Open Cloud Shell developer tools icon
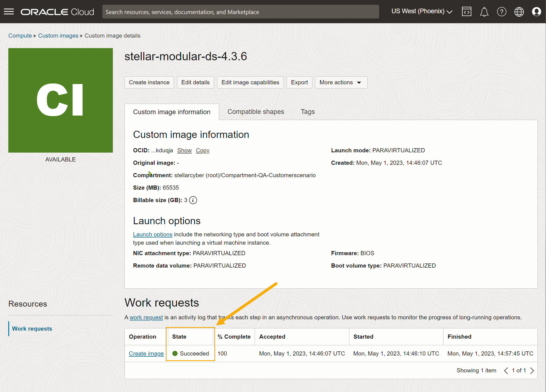546x392 pixels. (466, 12)
